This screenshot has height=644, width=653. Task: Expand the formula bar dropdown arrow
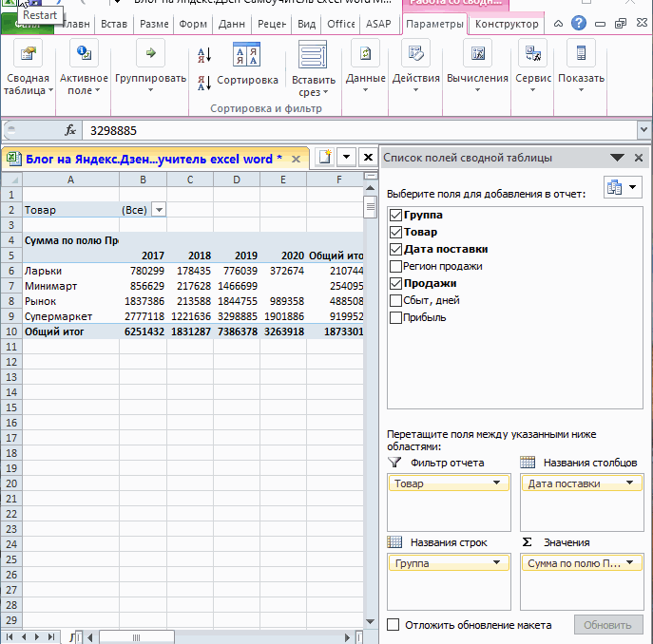point(643,129)
